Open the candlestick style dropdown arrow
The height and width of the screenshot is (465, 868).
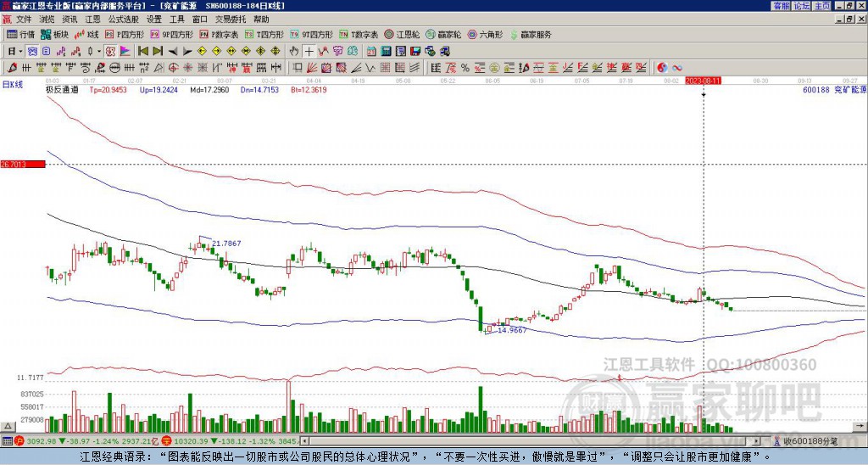click(100, 52)
